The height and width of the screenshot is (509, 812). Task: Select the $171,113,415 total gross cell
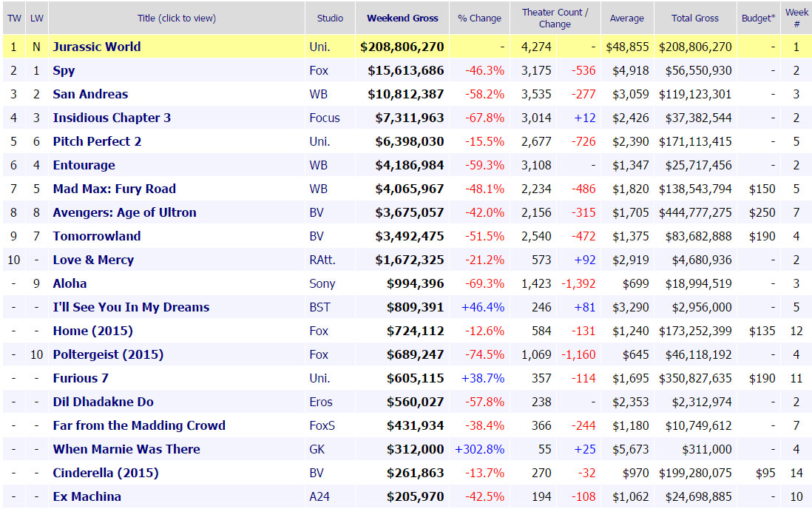695,141
